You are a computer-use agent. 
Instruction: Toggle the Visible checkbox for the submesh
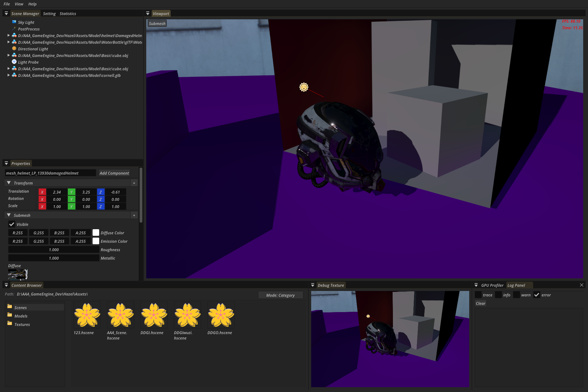(x=12, y=224)
